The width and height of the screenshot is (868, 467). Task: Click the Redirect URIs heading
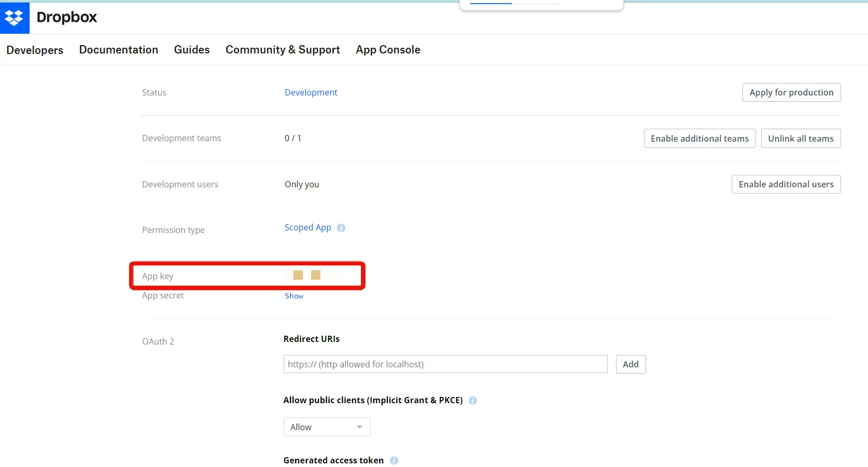312,339
